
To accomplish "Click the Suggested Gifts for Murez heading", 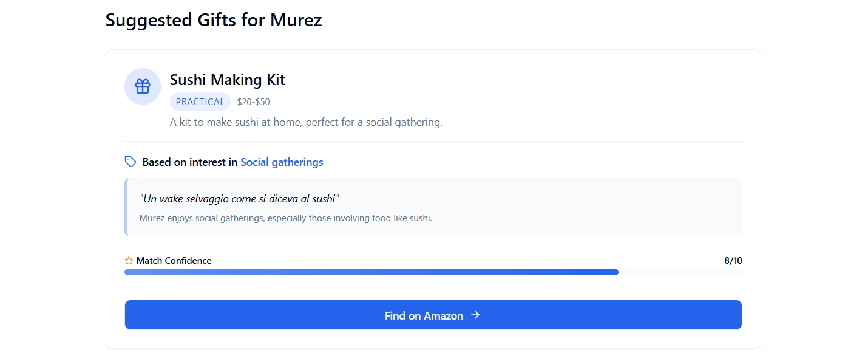I will [214, 20].
